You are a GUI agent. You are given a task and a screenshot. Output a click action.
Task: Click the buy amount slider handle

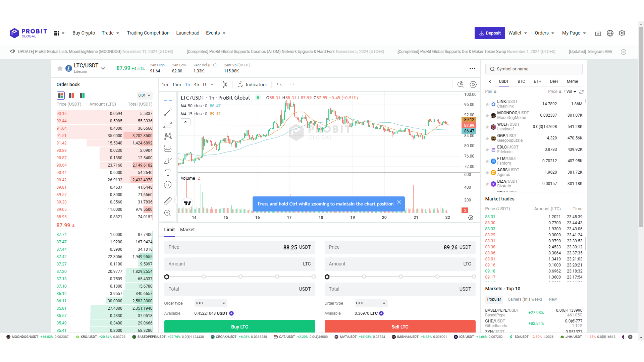[x=167, y=277]
